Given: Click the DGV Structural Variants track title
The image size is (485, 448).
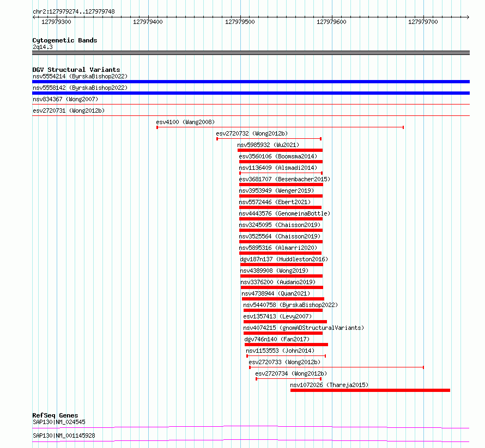Looking at the screenshot, I should click(x=76, y=70).
